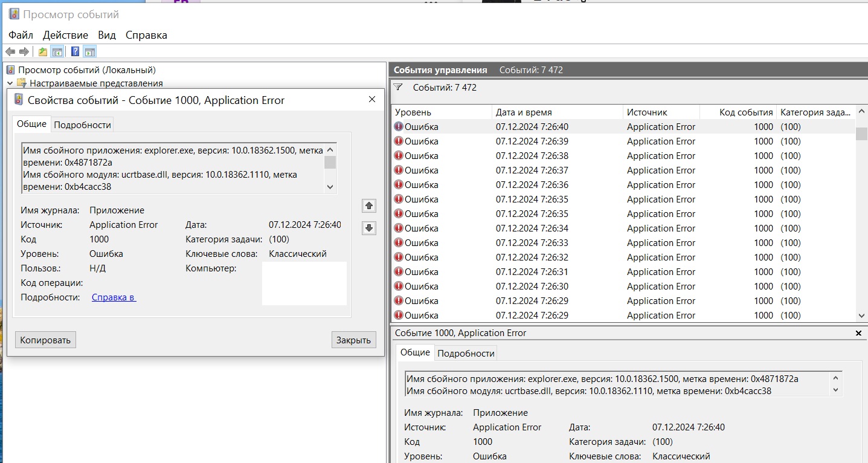The width and height of the screenshot is (868, 463).
Task: Select the event row dated 07.12.2024 7:26:38
Action: (x=624, y=156)
